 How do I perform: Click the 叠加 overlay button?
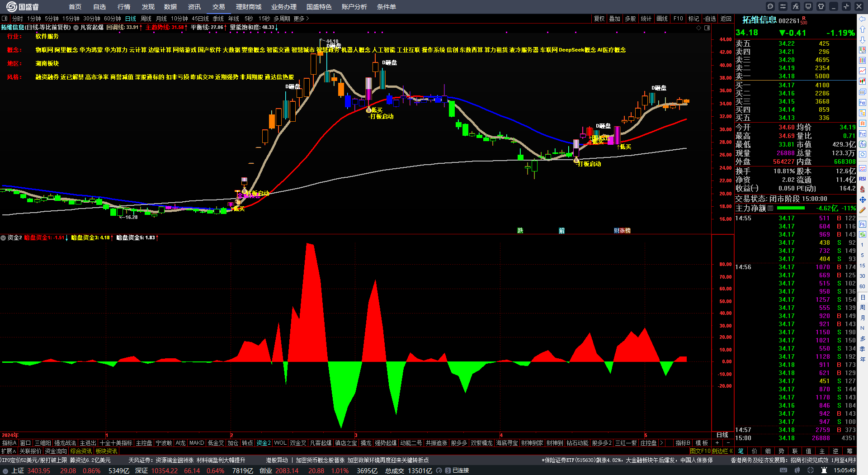615,19
